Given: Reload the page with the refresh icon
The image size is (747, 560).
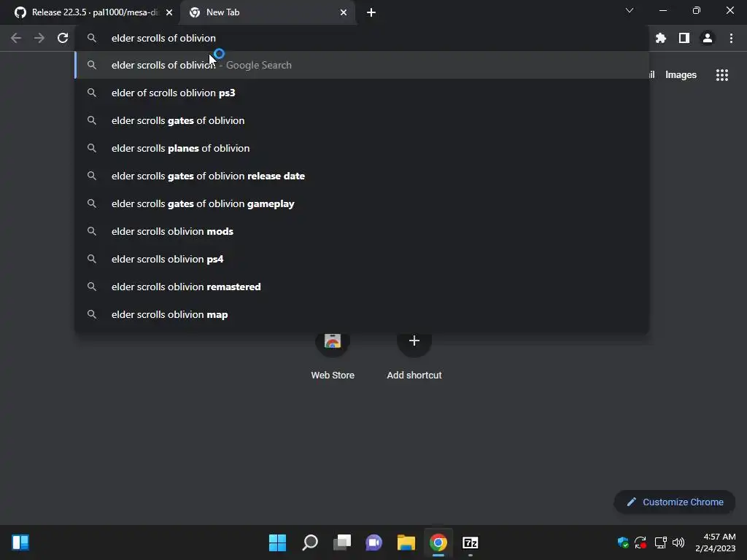Looking at the screenshot, I should click(63, 38).
